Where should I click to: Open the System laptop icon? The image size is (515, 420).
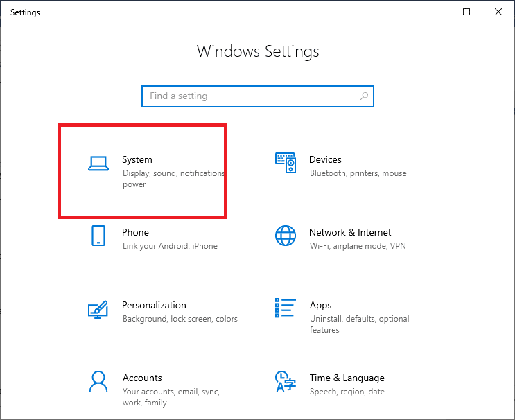pos(98,164)
